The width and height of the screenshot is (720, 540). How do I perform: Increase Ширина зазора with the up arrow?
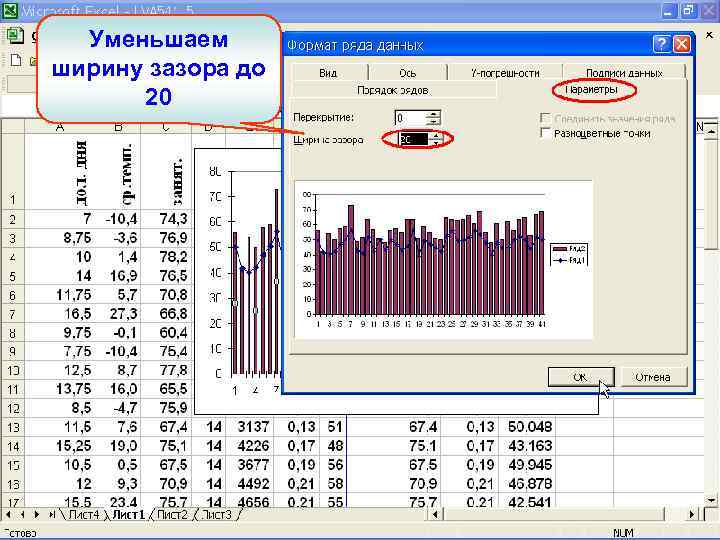coord(436,135)
